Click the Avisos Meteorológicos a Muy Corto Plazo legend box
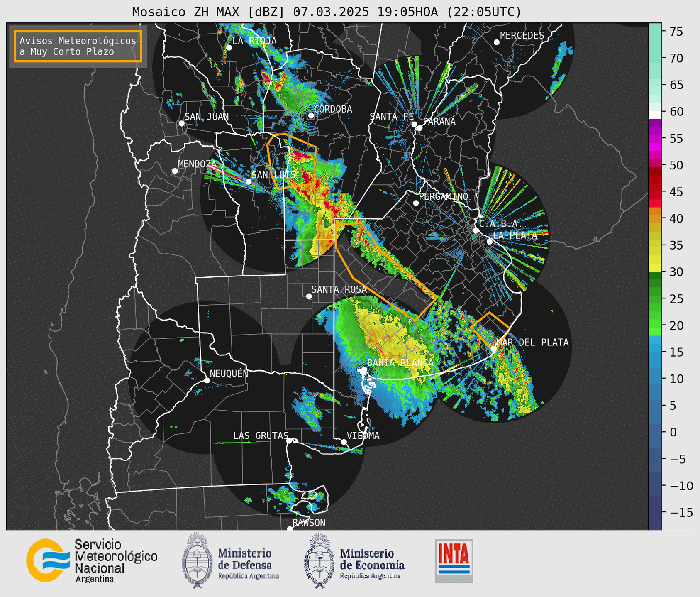700x597 pixels. (x=78, y=46)
